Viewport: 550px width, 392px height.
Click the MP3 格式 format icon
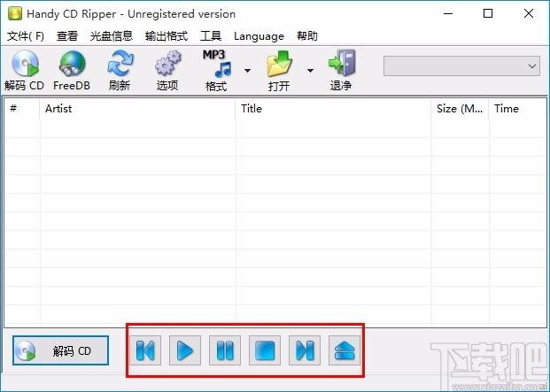click(216, 71)
